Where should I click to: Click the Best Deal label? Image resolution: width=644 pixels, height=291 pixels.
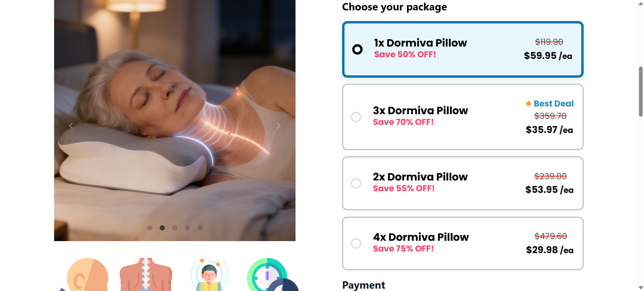pyautogui.click(x=553, y=103)
